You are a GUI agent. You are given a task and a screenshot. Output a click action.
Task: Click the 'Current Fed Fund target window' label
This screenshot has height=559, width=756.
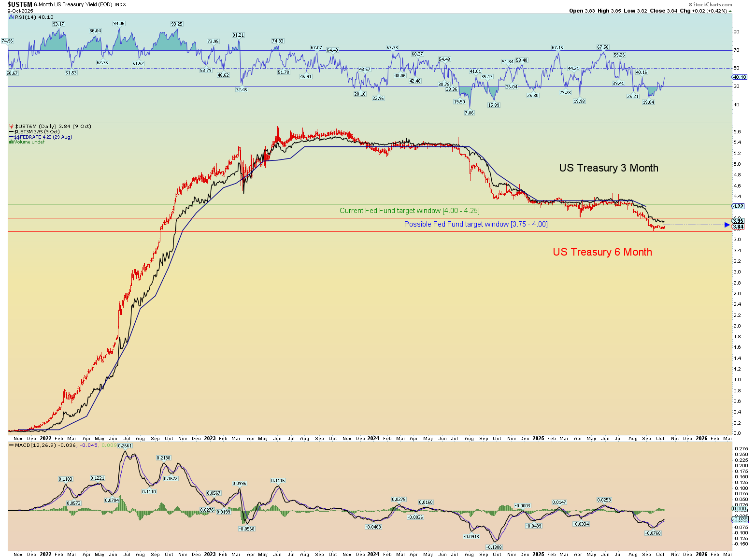click(409, 211)
